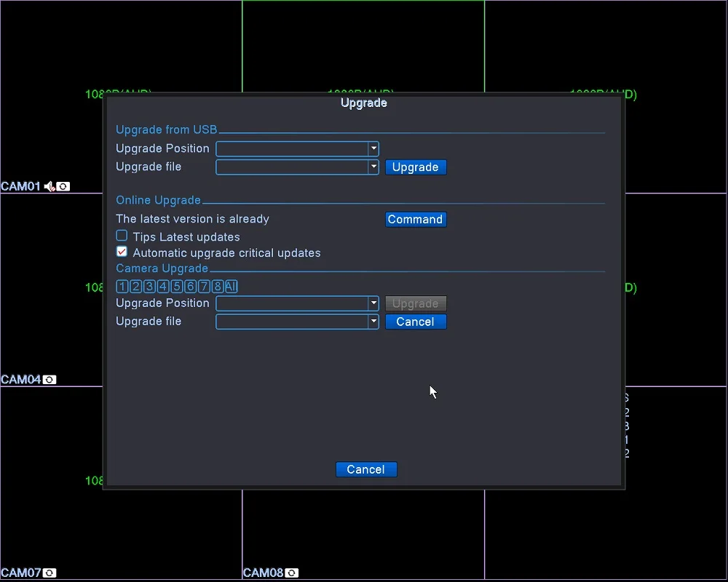Select camera channel 3 box

coord(149,287)
